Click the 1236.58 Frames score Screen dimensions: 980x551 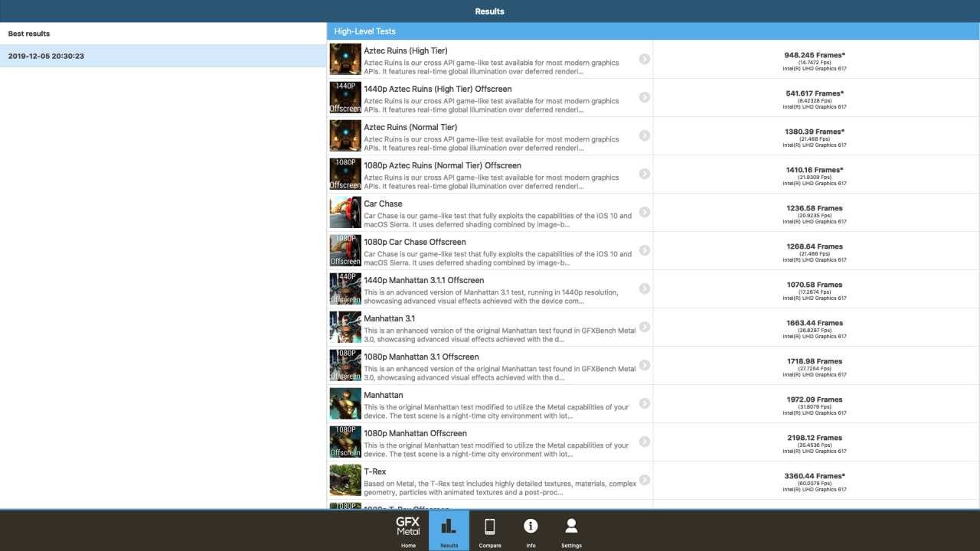(x=815, y=208)
